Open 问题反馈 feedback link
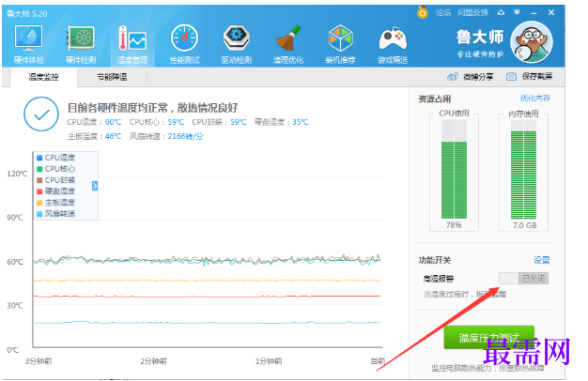 (x=472, y=13)
